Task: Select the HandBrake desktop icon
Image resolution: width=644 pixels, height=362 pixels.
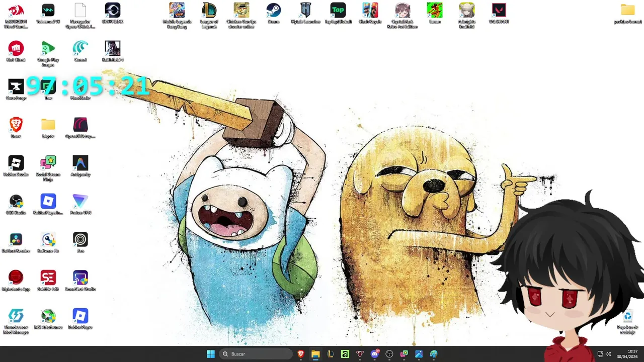Action: pyautogui.click(x=80, y=90)
